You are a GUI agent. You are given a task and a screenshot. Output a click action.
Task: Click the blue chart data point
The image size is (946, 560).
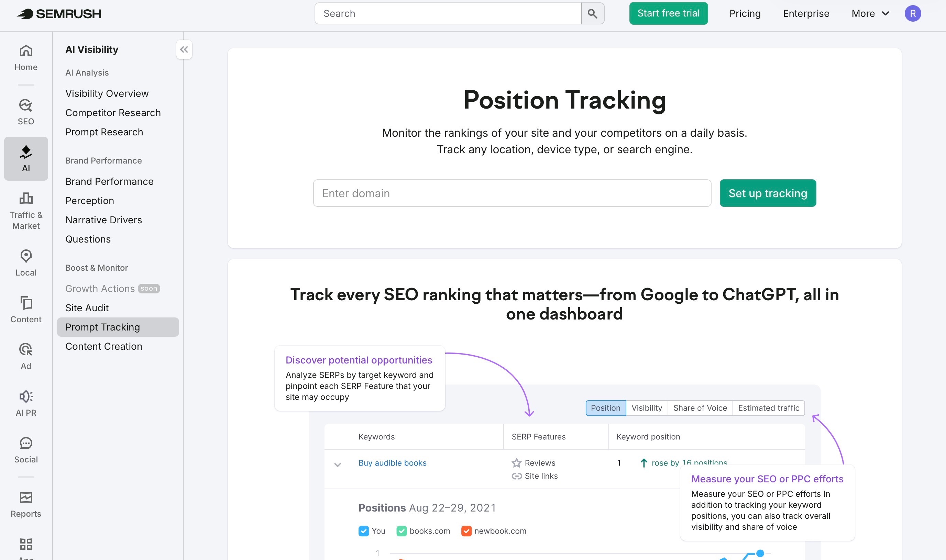coord(760,553)
